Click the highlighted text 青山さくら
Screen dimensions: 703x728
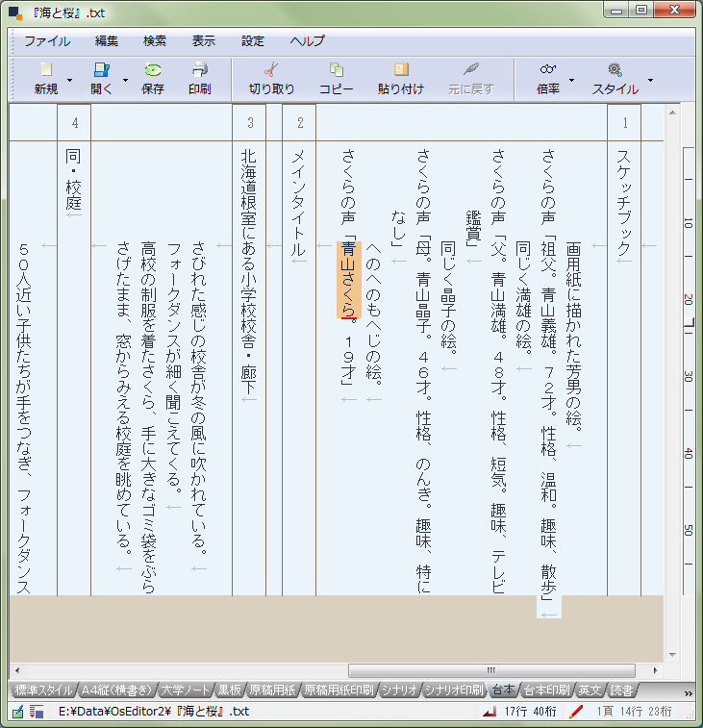pos(349,280)
